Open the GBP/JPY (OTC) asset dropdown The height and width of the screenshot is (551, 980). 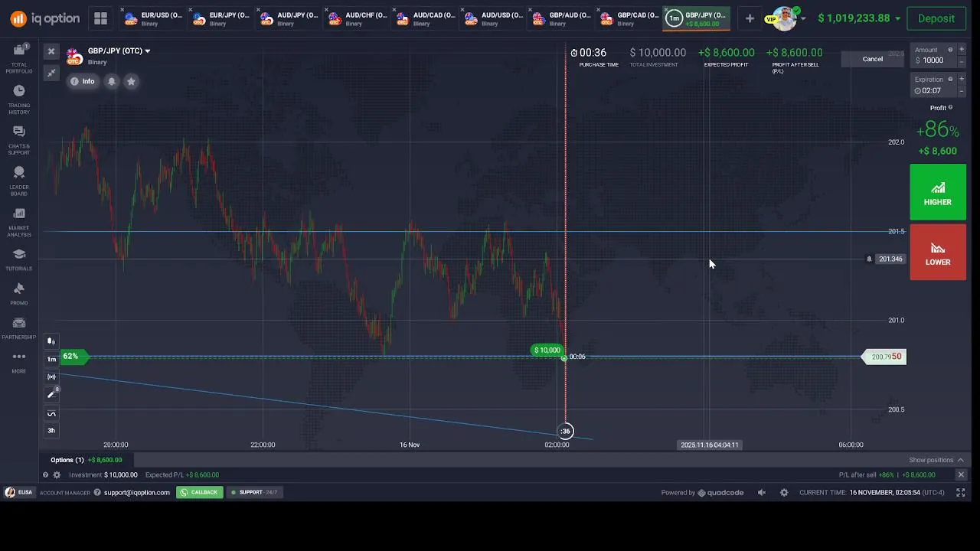pyautogui.click(x=119, y=51)
